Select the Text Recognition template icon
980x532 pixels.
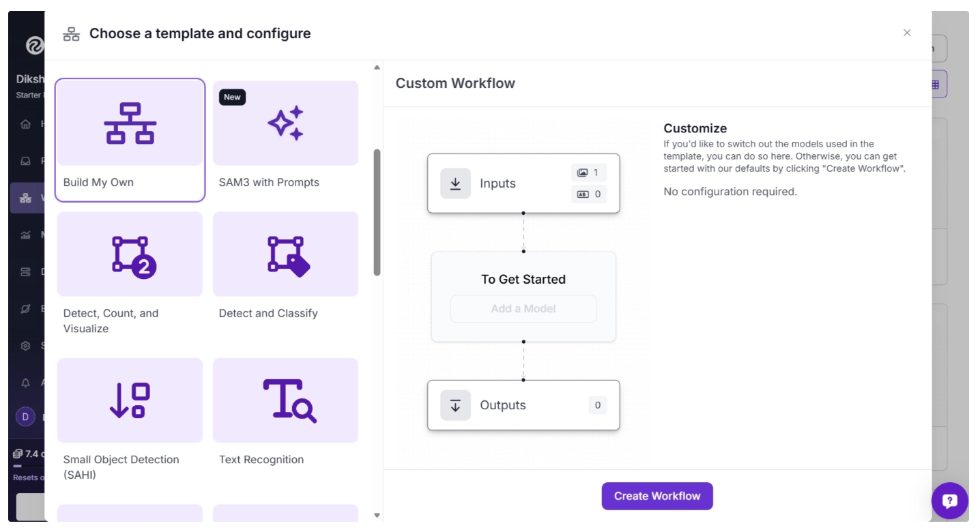coord(289,400)
